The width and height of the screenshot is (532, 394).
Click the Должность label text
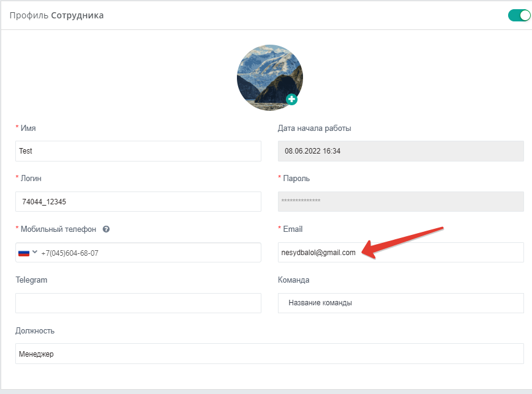[x=35, y=331]
